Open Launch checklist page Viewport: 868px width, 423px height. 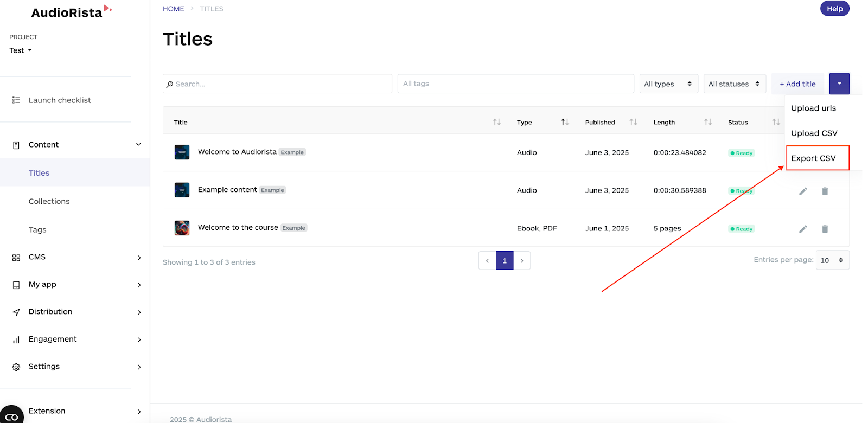[x=60, y=100]
